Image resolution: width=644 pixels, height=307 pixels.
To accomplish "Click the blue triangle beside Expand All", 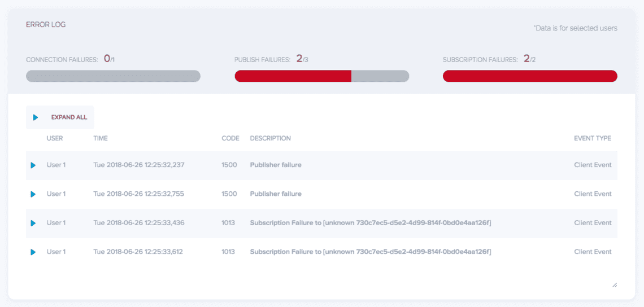I will click(x=36, y=117).
